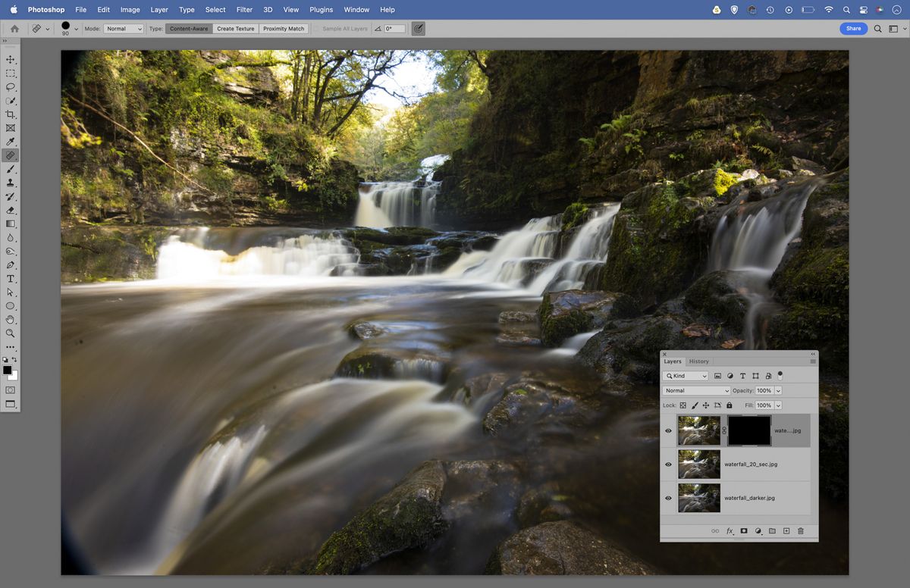Click the delete layer trash icon

click(800, 531)
